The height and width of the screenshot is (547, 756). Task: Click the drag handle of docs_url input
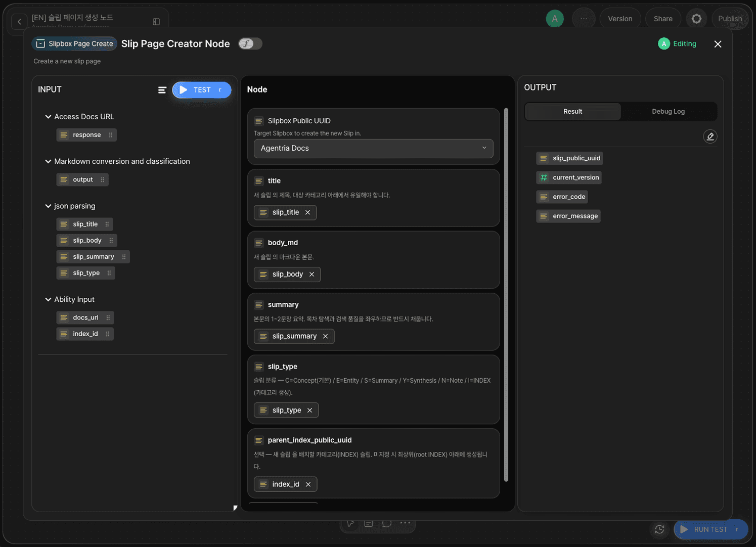point(108,317)
